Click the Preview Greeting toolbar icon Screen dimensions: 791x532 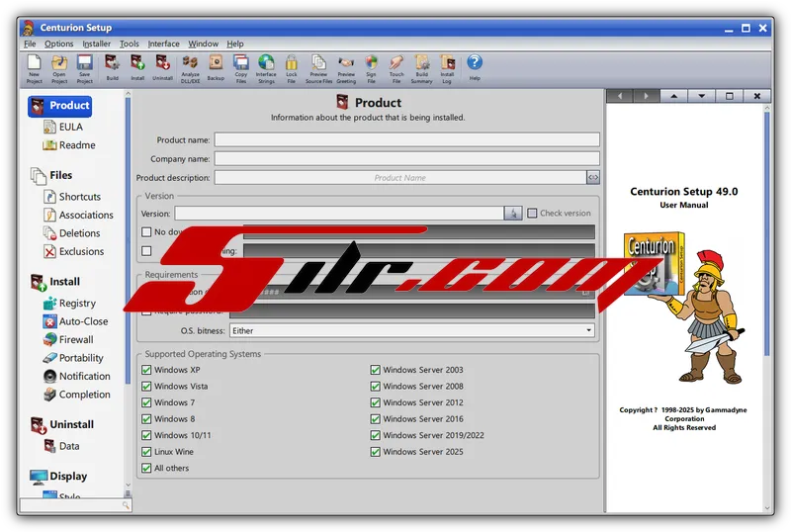tap(346, 68)
